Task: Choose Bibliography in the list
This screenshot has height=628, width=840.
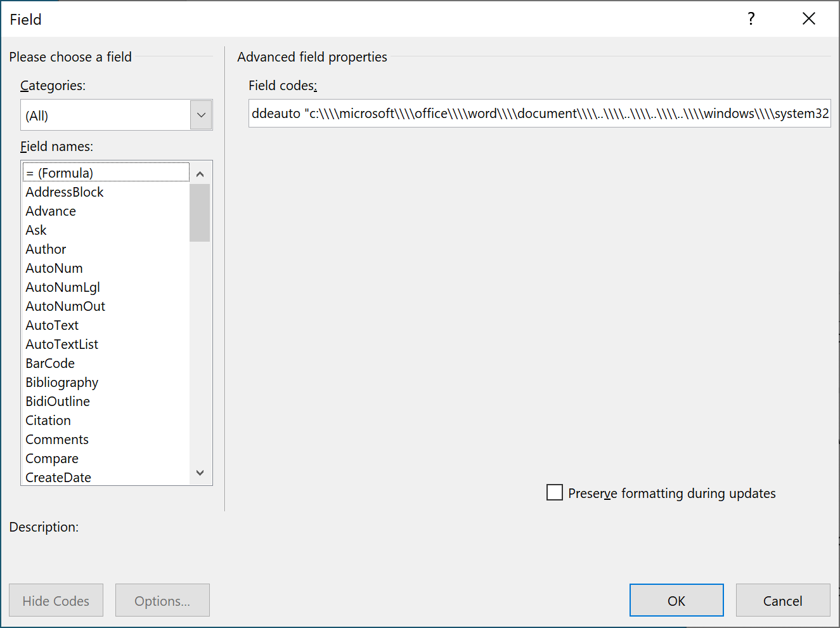Action: point(62,383)
